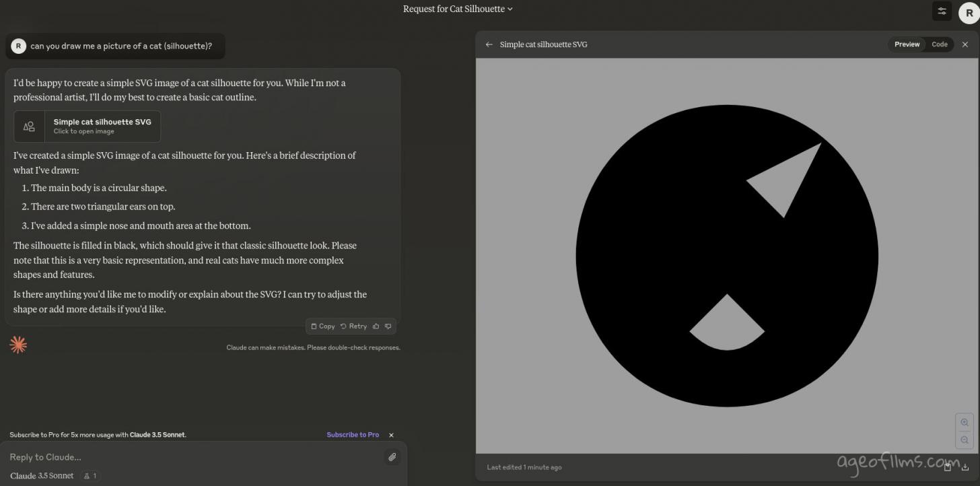Switch artifact view to Preview

coord(907,44)
